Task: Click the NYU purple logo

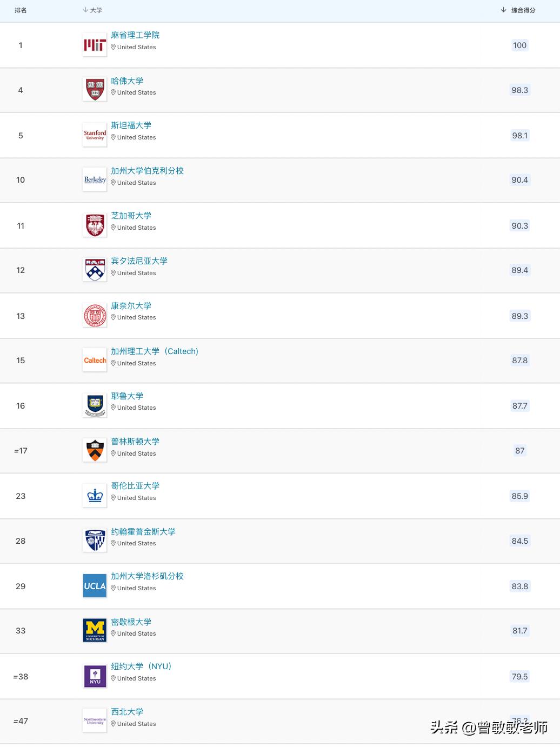Action: [x=95, y=676]
